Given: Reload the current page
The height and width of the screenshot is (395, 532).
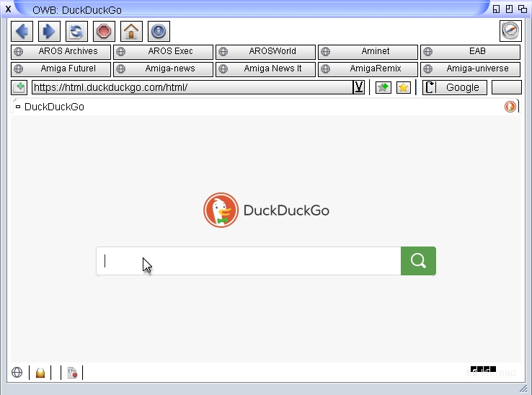Looking at the screenshot, I should pos(76,32).
